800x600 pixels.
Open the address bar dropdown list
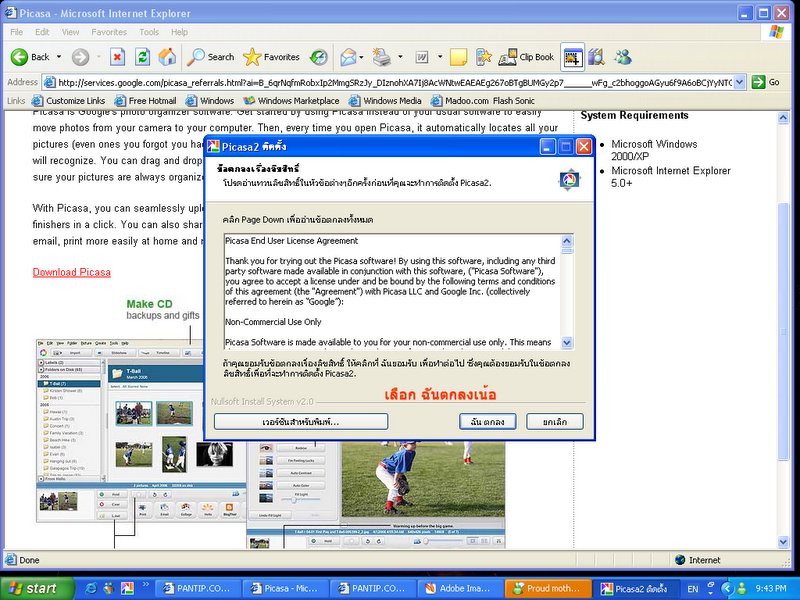coord(740,82)
